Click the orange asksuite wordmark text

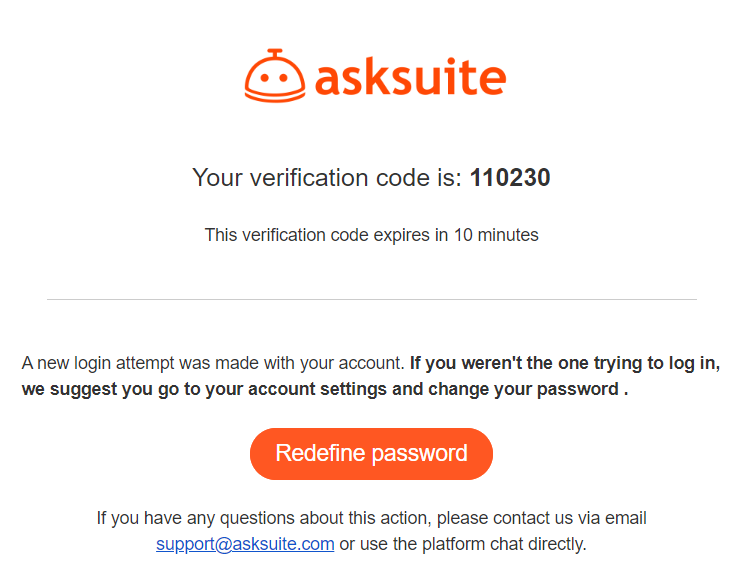tap(410, 77)
